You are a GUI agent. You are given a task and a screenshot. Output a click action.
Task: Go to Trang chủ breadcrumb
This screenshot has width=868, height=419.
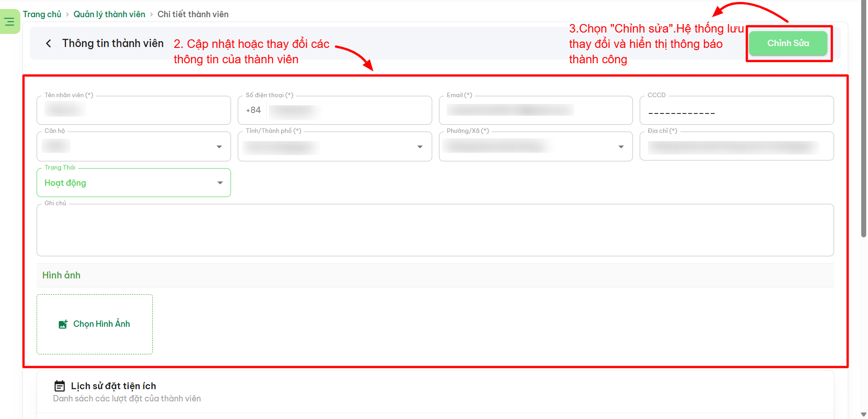pos(42,14)
